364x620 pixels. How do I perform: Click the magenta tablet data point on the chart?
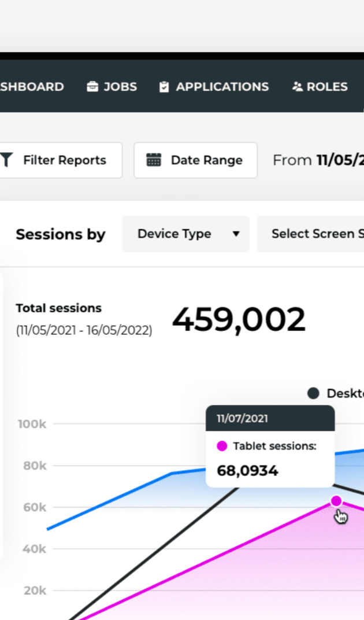point(336,501)
